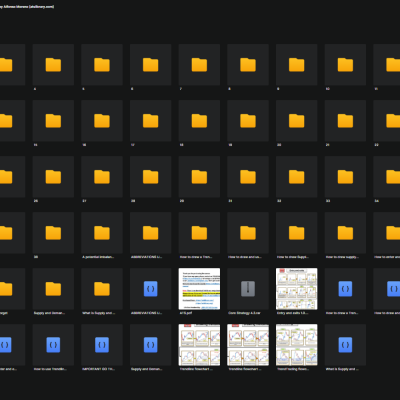Viewport: 400px width, 400px height.
Task: Open the 'What is Supply and...' yellow folder
Action: (102, 289)
